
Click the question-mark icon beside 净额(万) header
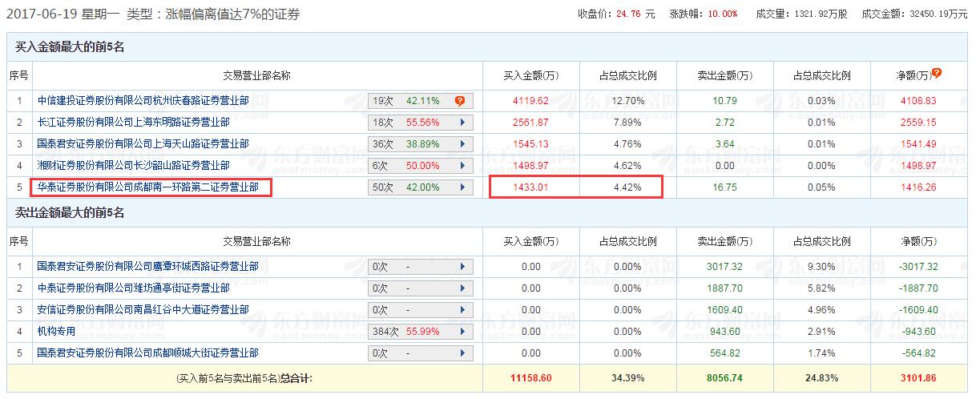[936, 73]
